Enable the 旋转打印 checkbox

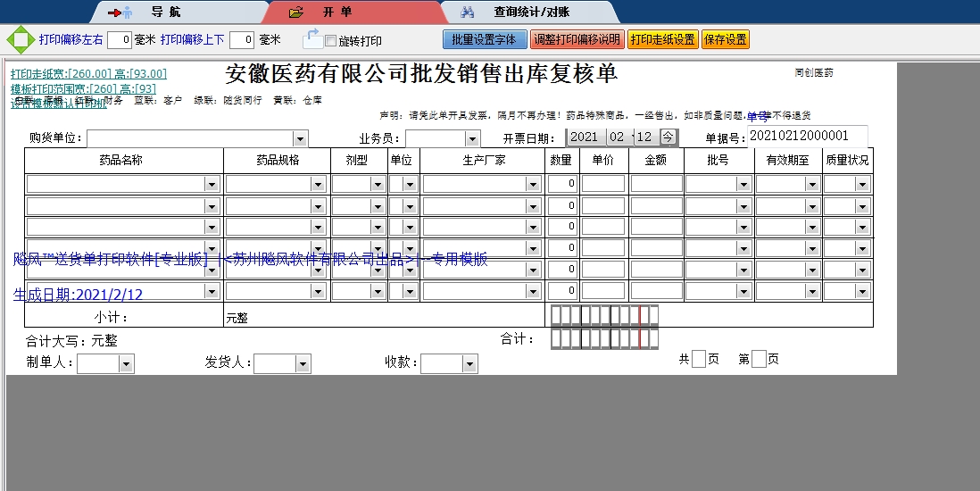[330, 40]
